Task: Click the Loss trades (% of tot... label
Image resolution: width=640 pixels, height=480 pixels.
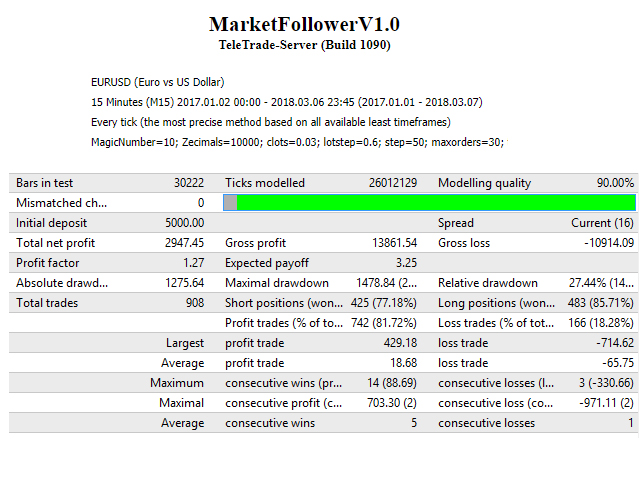Action: pos(496,323)
